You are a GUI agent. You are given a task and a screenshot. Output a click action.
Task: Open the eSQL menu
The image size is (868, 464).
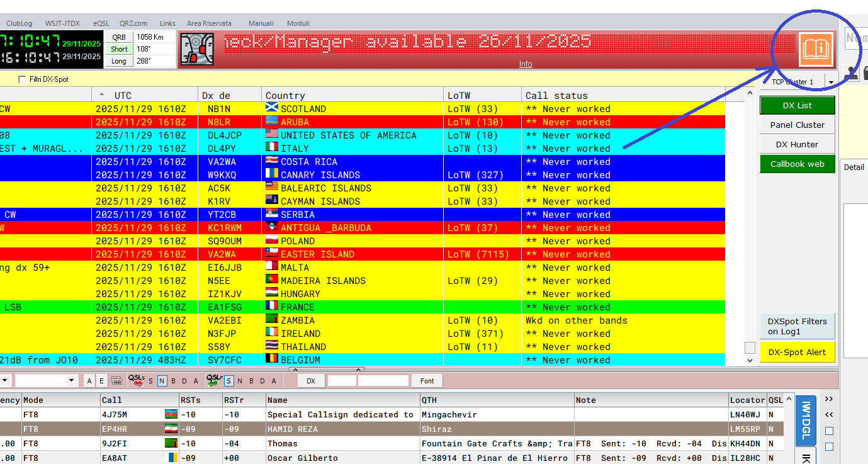click(x=101, y=23)
